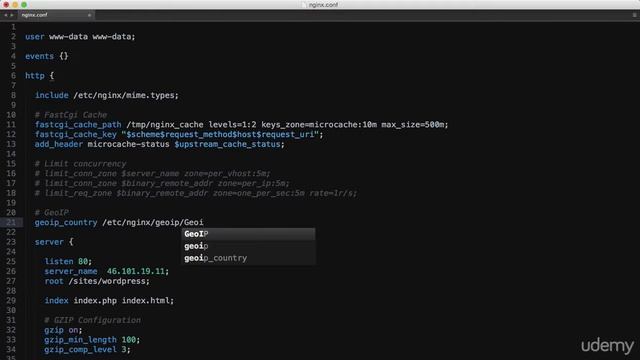Click the macOS close window button

point(6,4)
